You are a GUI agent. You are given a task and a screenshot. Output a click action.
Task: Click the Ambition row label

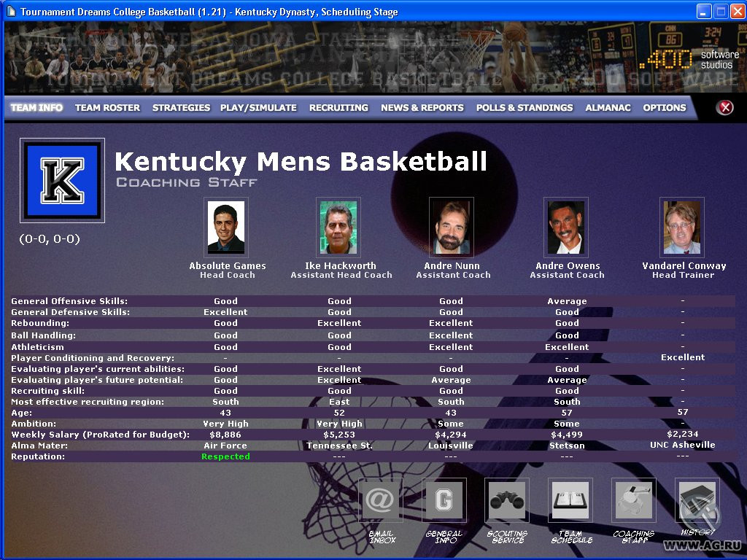(x=34, y=424)
